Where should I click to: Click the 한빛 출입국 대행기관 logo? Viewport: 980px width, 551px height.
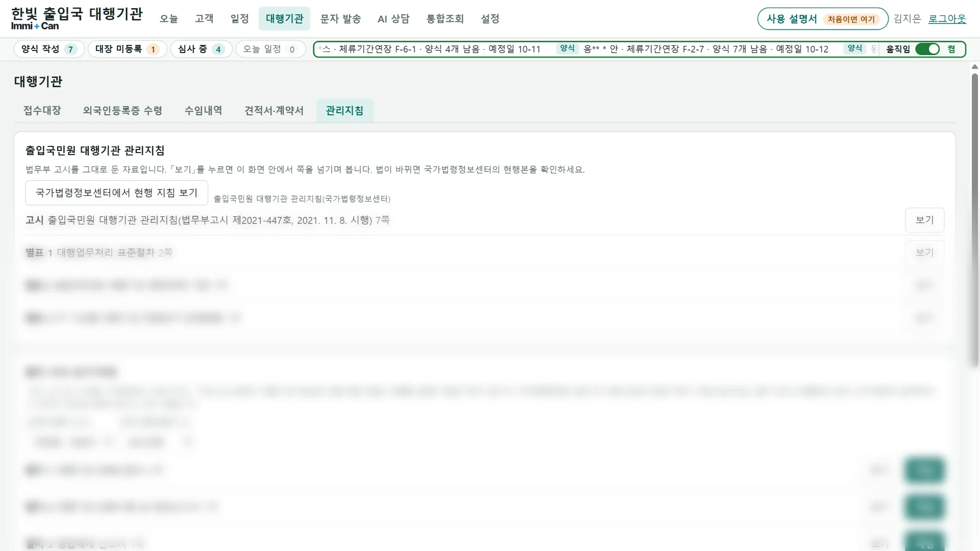pos(77,18)
